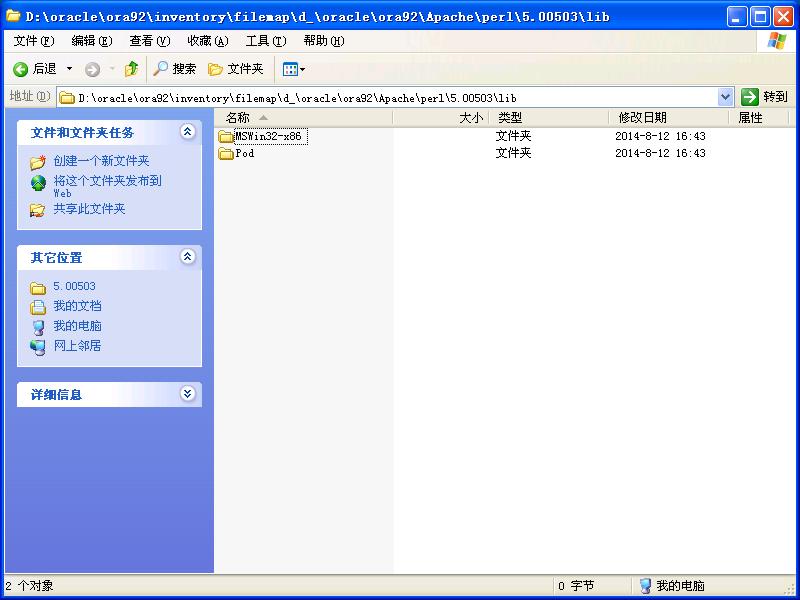800x600 pixels.
Task: Click the Forward arrow icon
Action: click(92, 69)
